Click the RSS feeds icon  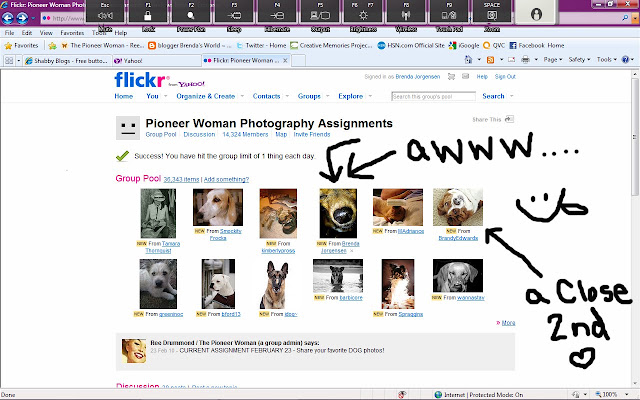point(490,60)
